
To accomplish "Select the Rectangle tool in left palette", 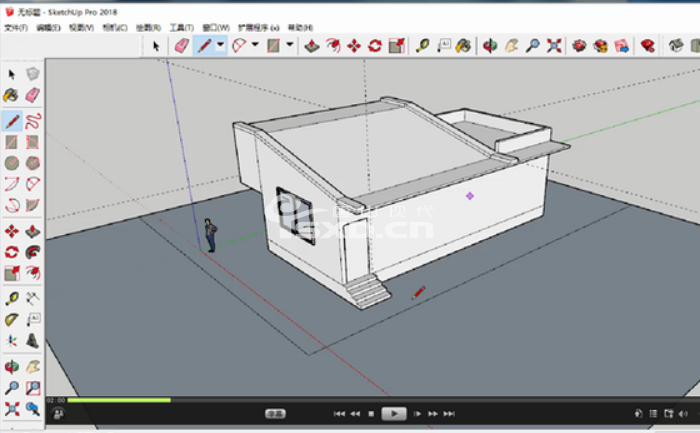I will pos(12,142).
